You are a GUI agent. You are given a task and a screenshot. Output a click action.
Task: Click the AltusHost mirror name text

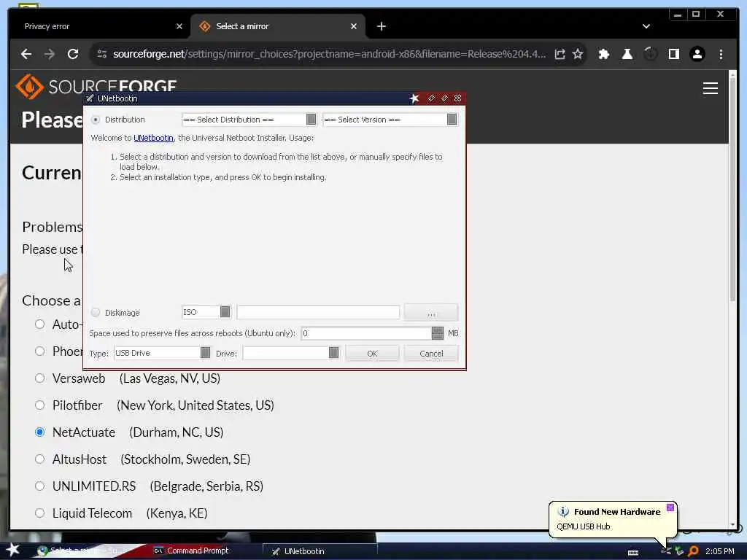pyautogui.click(x=80, y=459)
